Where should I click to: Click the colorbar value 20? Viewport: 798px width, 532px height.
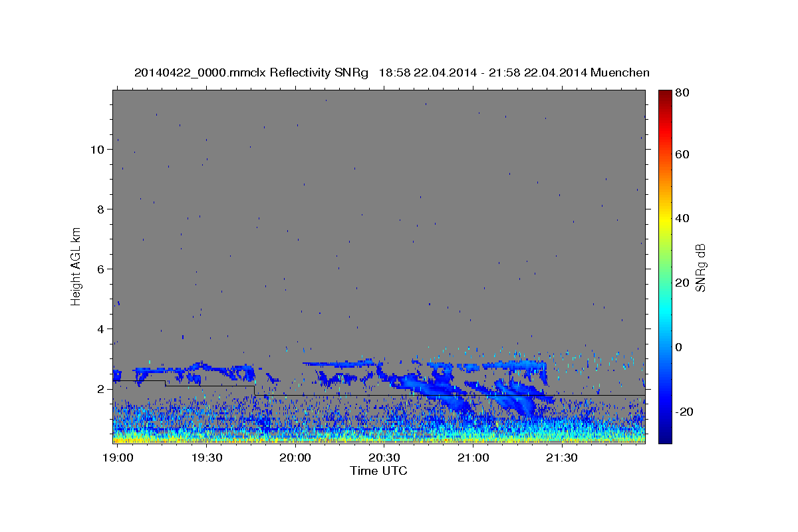(x=683, y=283)
